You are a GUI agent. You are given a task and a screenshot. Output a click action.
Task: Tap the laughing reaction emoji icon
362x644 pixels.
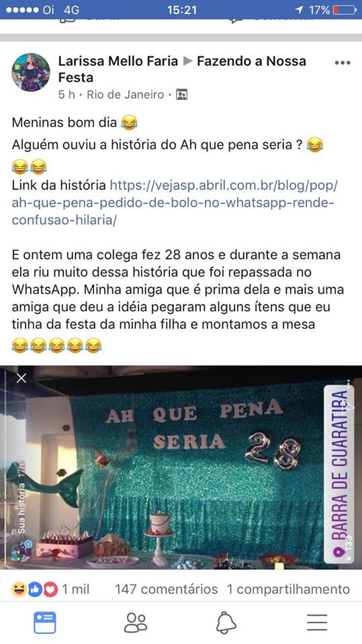pyautogui.click(x=19, y=590)
